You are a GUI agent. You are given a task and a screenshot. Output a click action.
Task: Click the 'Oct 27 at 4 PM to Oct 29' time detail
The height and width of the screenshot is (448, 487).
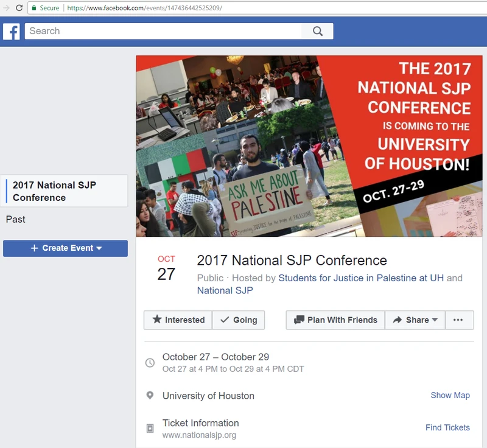click(233, 369)
